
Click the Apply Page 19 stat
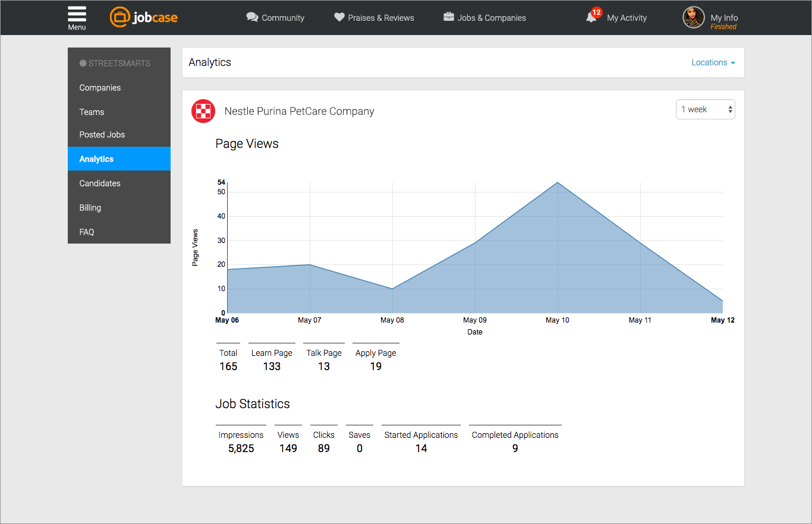[x=376, y=359]
